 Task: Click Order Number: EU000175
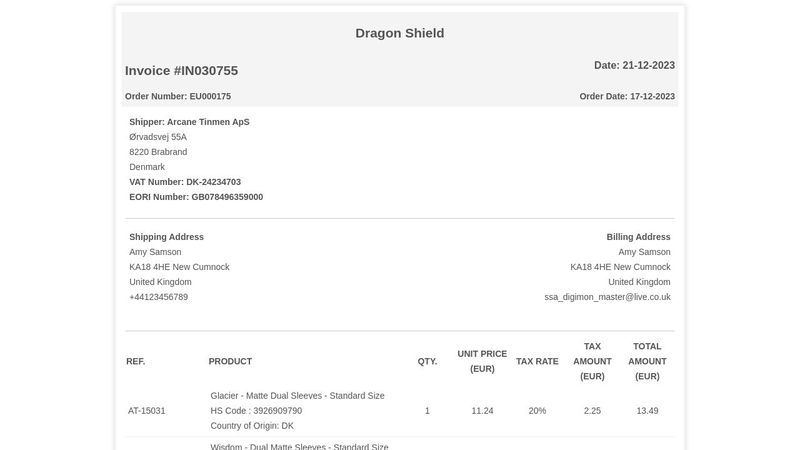pyautogui.click(x=178, y=96)
